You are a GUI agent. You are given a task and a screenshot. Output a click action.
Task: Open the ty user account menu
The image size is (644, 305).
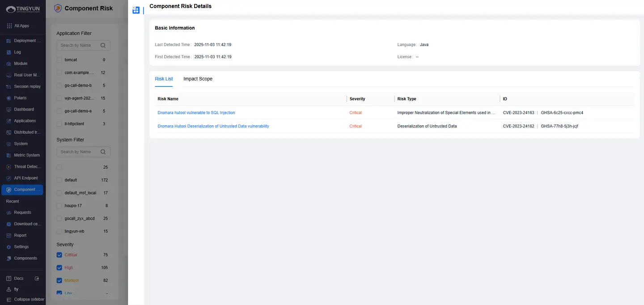[x=16, y=289]
